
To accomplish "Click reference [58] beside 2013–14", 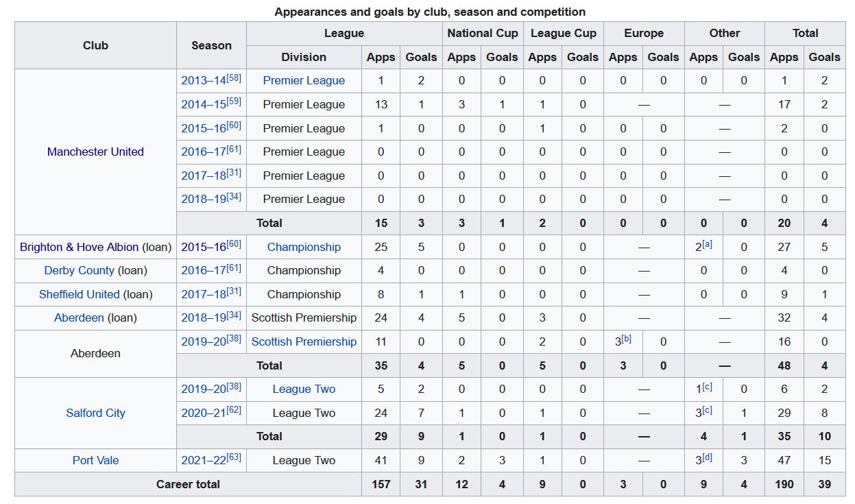I will click(234, 78).
